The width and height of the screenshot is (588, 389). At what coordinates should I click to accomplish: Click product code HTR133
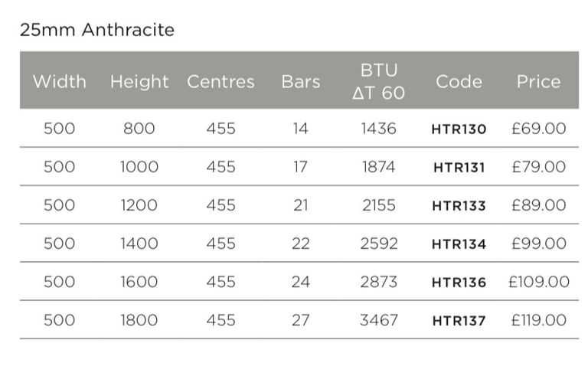click(459, 205)
